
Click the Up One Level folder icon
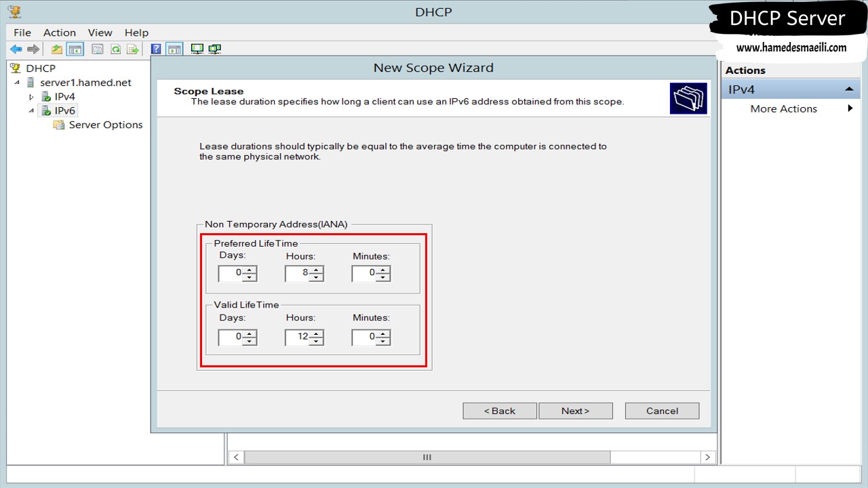(57, 49)
